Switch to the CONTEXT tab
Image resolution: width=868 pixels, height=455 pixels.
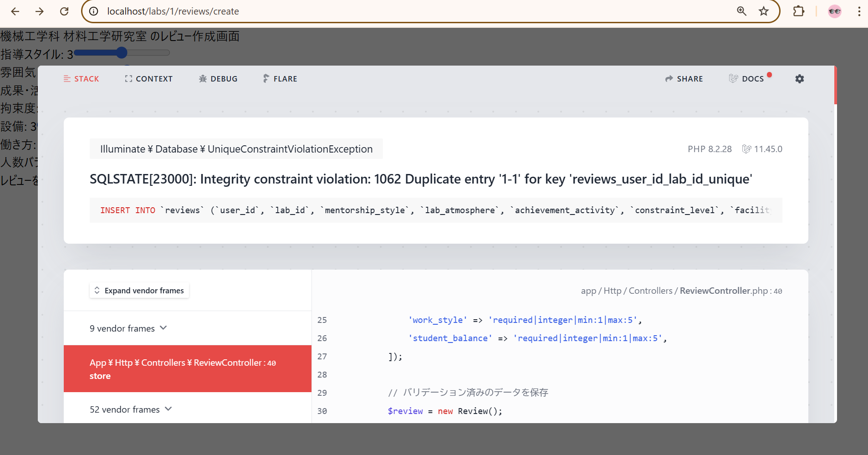coord(148,79)
